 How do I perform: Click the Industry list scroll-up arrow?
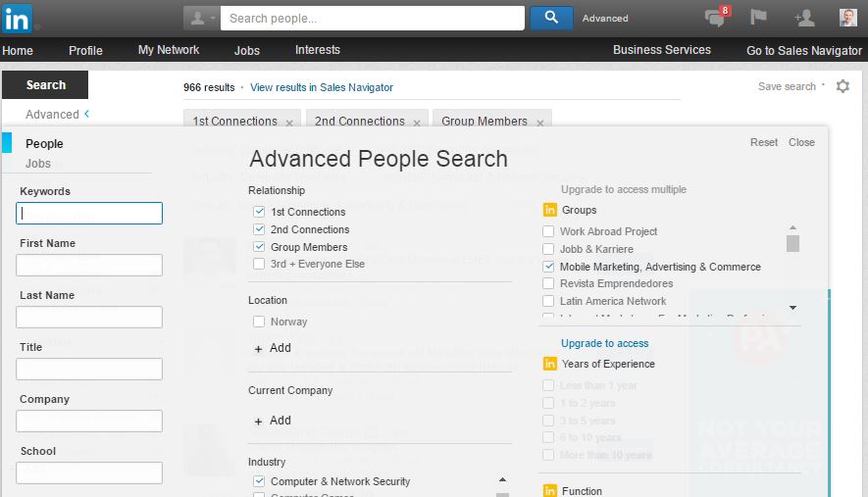[x=502, y=479]
